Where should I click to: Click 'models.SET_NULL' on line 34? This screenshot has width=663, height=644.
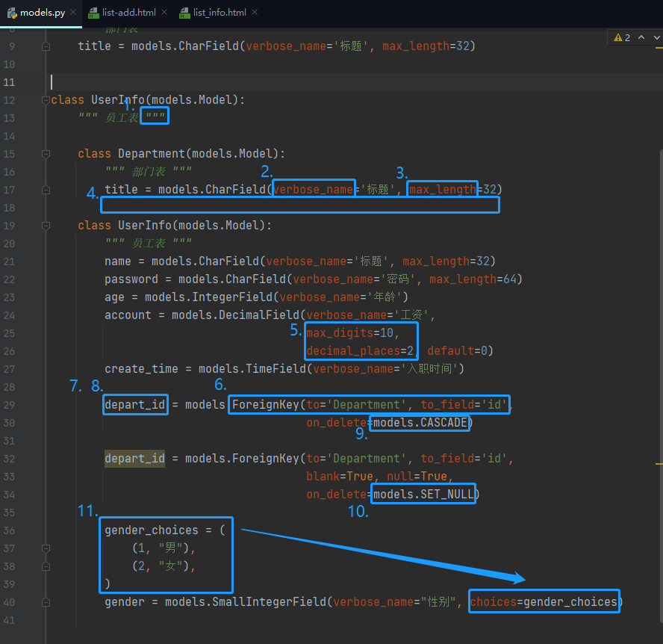(x=423, y=495)
